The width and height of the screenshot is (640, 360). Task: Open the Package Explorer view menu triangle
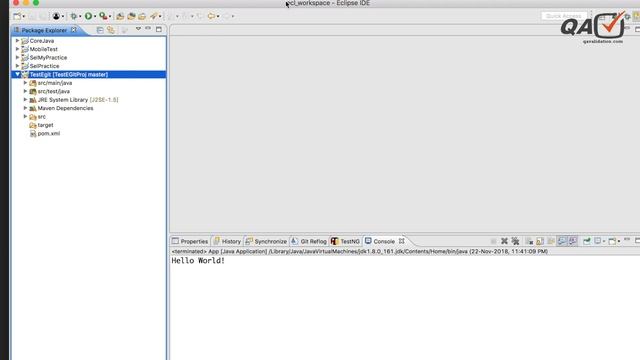(138, 29)
